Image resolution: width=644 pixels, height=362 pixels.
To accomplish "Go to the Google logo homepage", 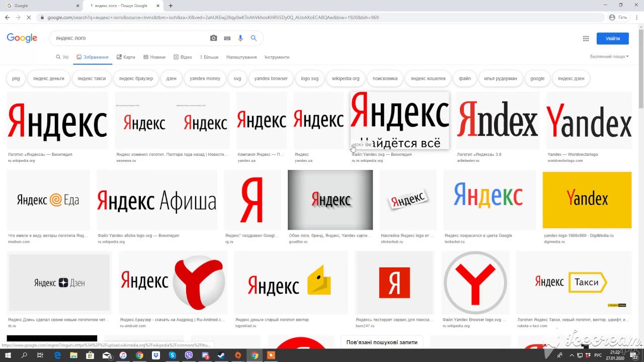I will (x=22, y=38).
